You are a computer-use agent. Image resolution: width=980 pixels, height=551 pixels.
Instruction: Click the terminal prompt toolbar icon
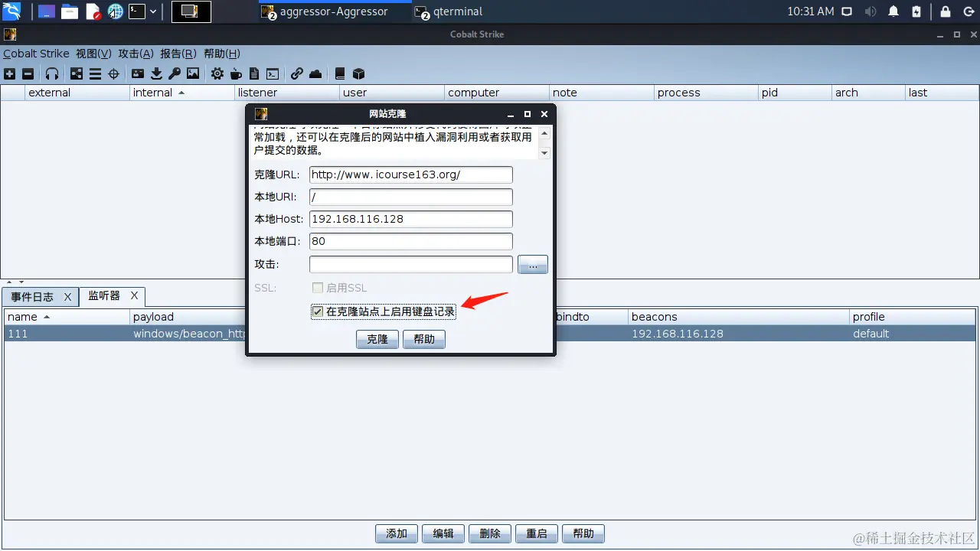point(273,74)
